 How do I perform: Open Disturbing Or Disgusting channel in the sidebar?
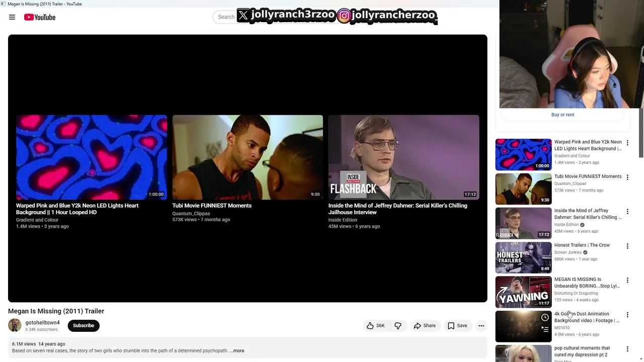click(x=576, y=293)
